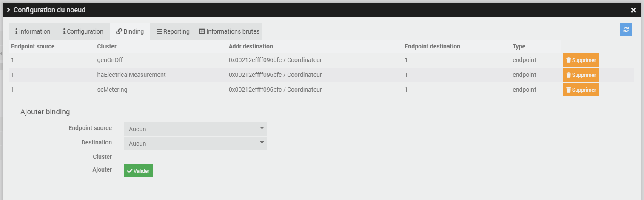This screenshot has width=644, height=200.
Task: Go to the Reporting tab
Action: tap(173, 31)
